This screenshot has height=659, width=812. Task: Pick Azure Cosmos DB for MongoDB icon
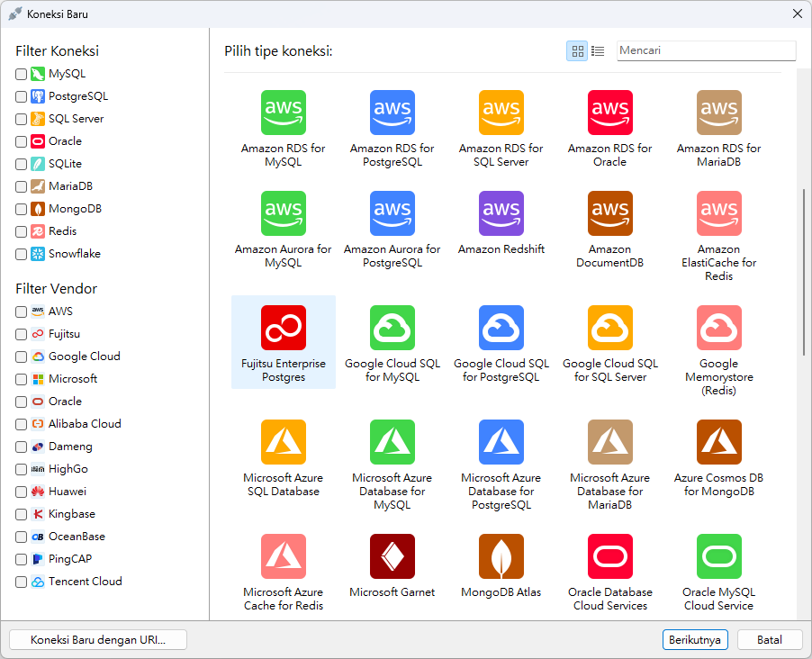(x=718, y=442)
